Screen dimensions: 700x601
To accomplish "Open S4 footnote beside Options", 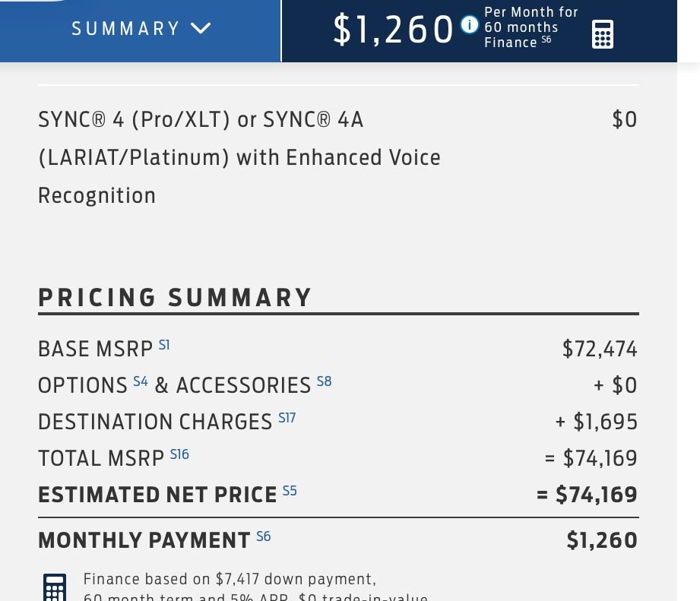I will (x=140, y=381).
